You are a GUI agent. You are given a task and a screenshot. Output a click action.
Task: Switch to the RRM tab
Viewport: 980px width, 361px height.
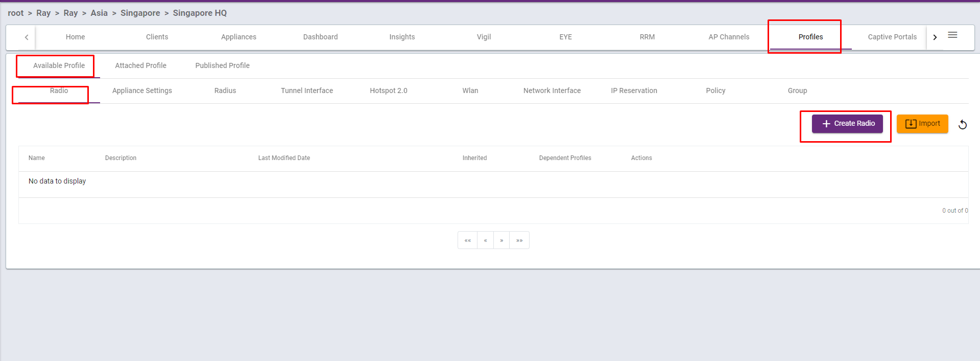pyautogui.click(x=648, y=37)
